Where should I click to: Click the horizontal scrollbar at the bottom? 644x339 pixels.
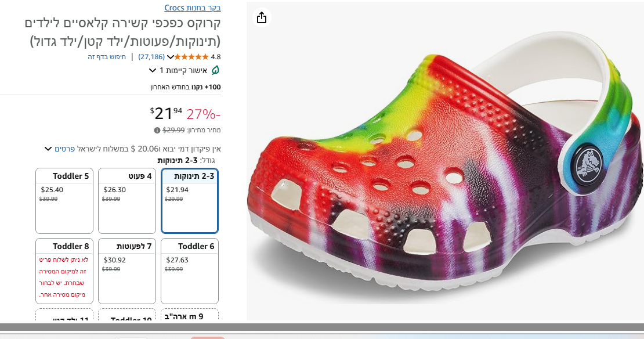322,327
